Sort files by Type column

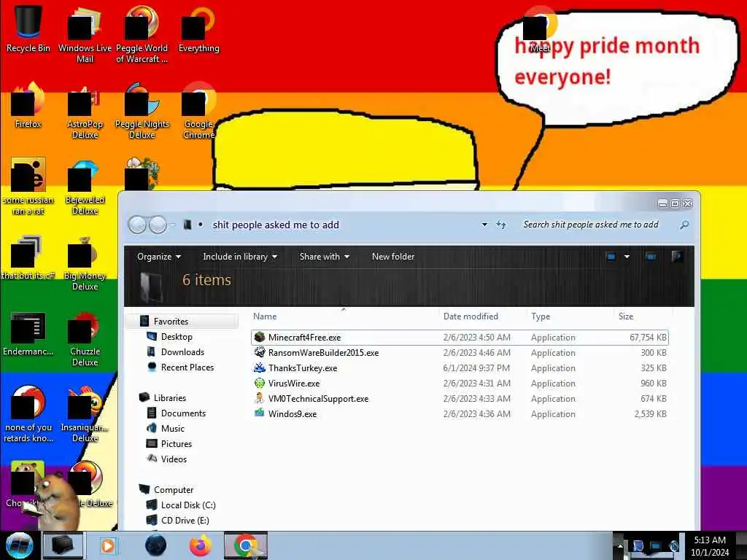541,316
